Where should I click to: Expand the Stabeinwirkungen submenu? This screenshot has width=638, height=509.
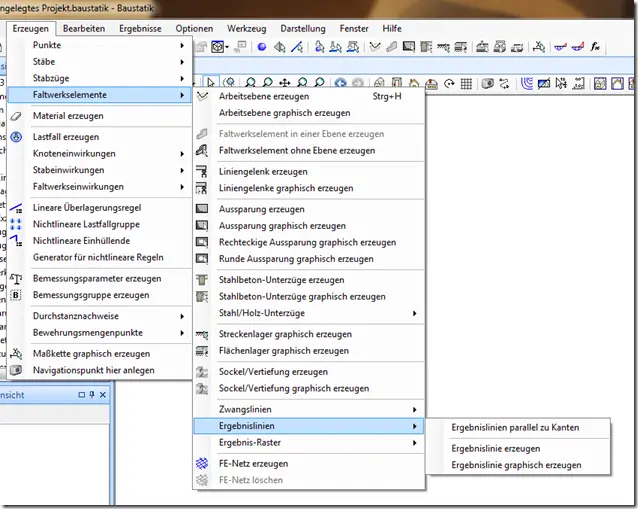(x=100, y=170)
